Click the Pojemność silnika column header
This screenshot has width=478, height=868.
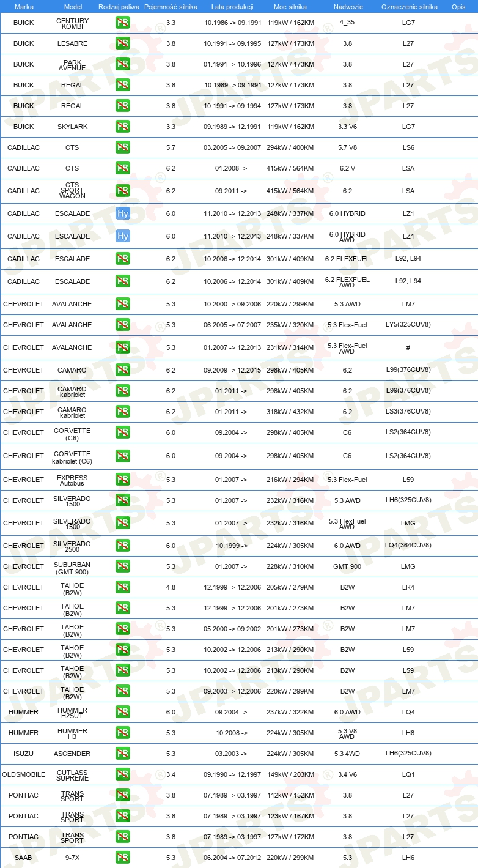tap(171, 6)
